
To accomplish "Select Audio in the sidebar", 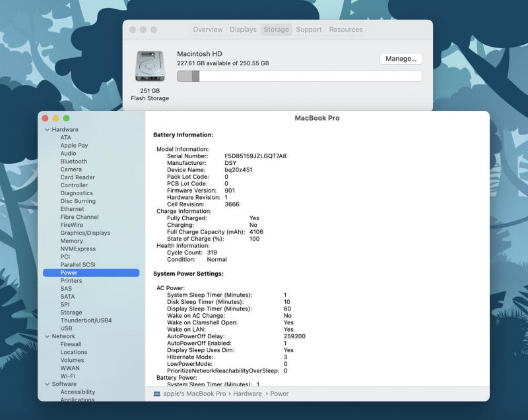I will click(69, 154).
